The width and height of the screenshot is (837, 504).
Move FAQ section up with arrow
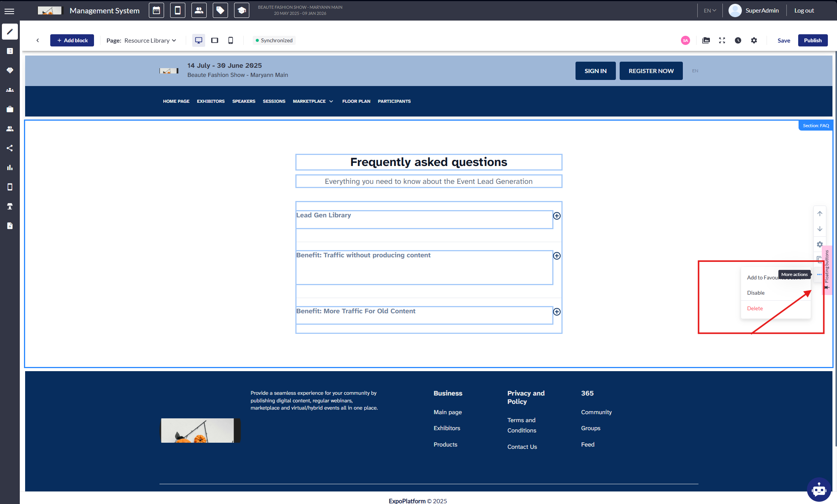[x=820, y=214]
